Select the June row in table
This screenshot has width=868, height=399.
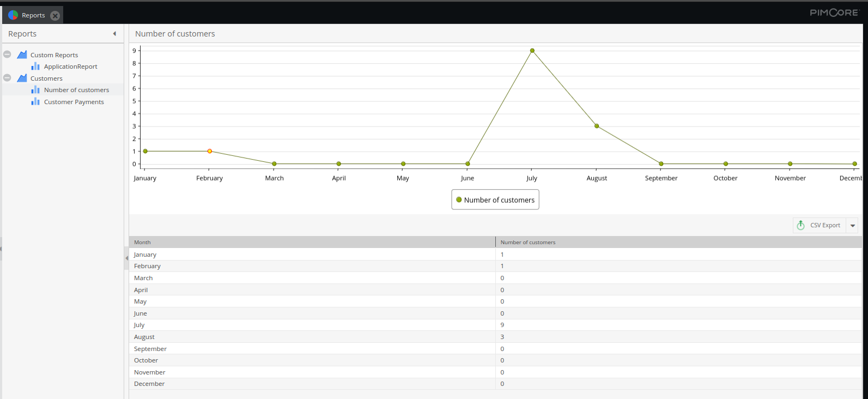point(495,313)
